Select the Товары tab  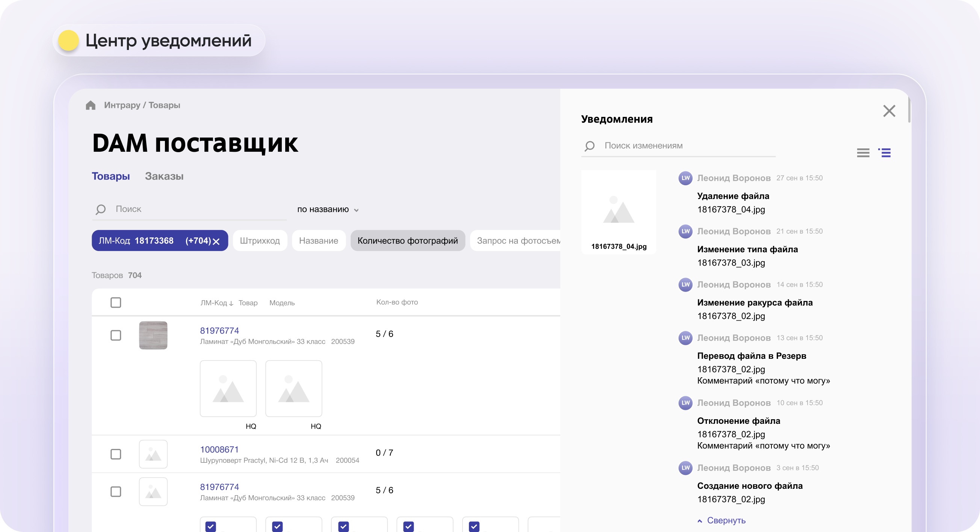(111, 176)
